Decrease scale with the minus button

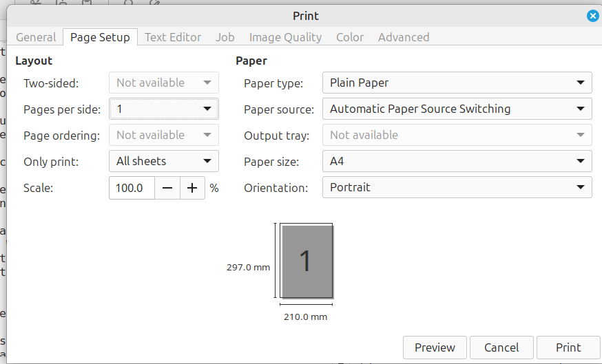167,188
